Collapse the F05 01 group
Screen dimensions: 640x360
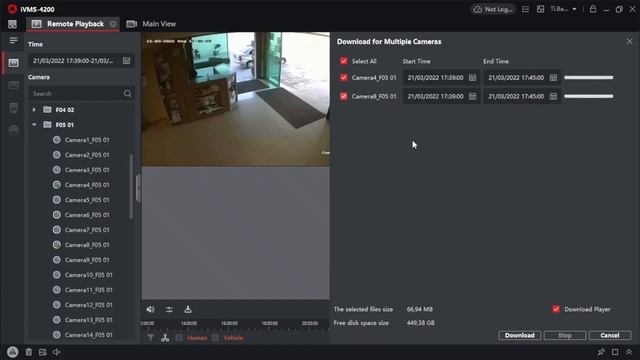[x=34, y=125]
